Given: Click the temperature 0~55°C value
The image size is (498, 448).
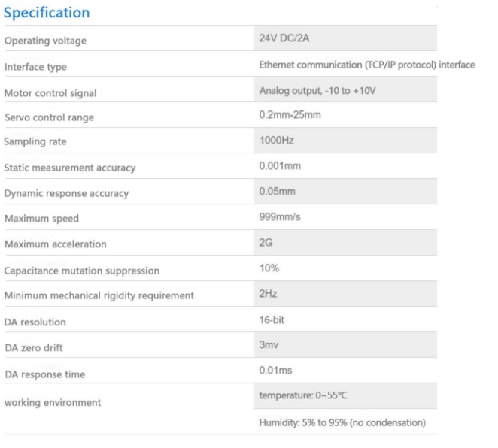Looking at the screenshot, I should [303, 395].
